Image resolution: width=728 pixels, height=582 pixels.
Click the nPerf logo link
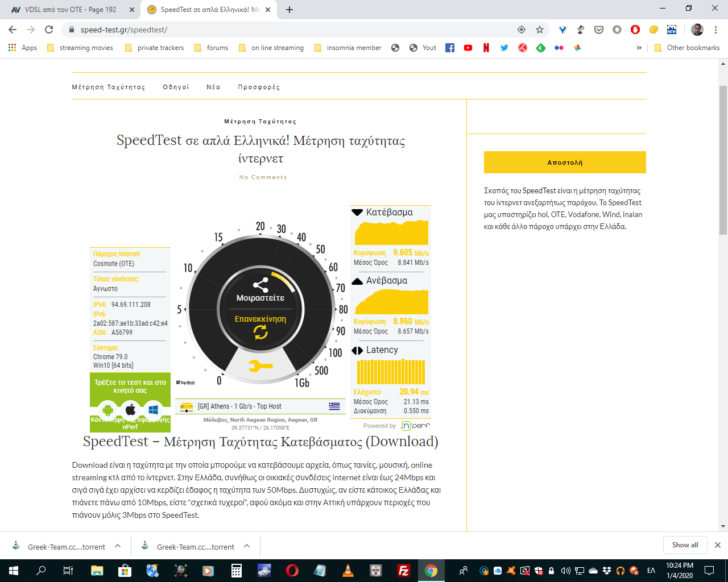click(x=415, y=426)
